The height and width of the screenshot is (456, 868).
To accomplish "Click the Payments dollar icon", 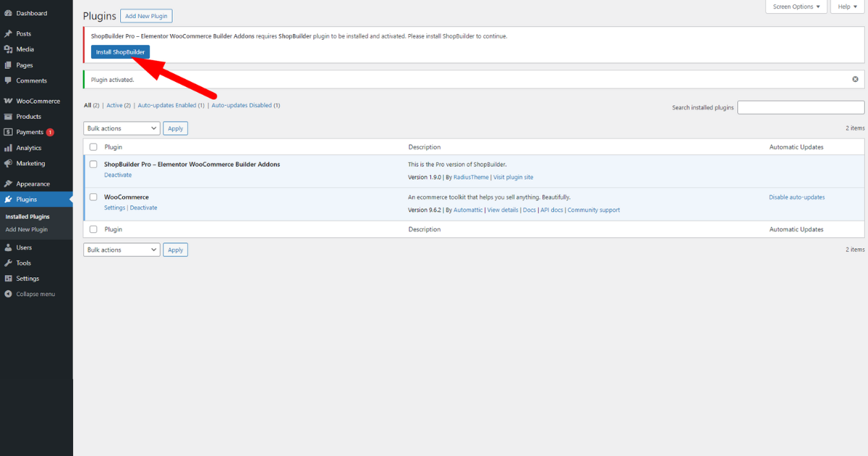I will coord(8,132).
